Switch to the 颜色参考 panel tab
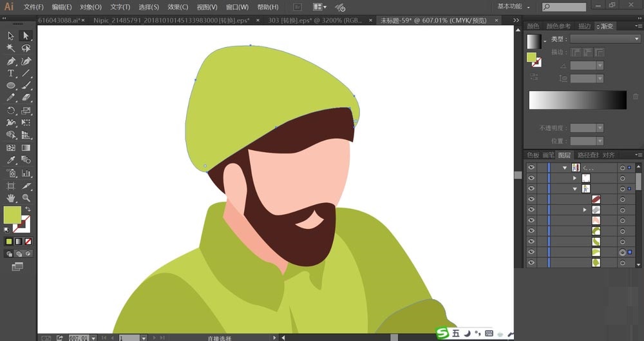 pyautogui.click(x=558, y=26)
